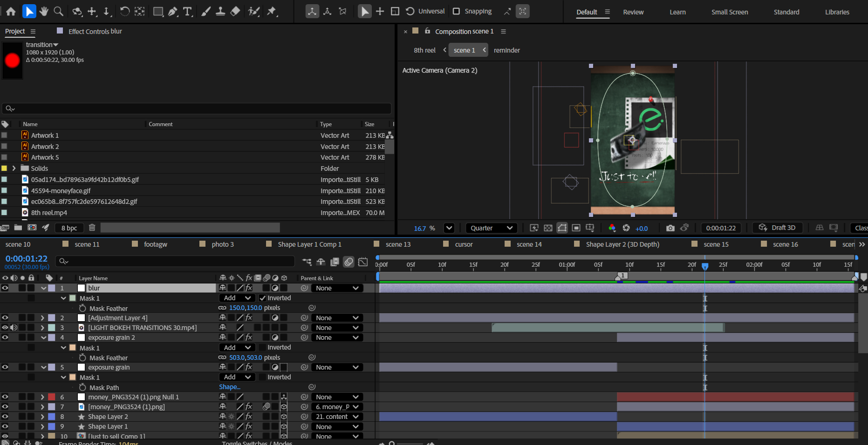The height and width of the screenshot is (445, 868).
Task: Select the Rectangle shape tool
Action: pyautogui.click(x=158, y=11)
